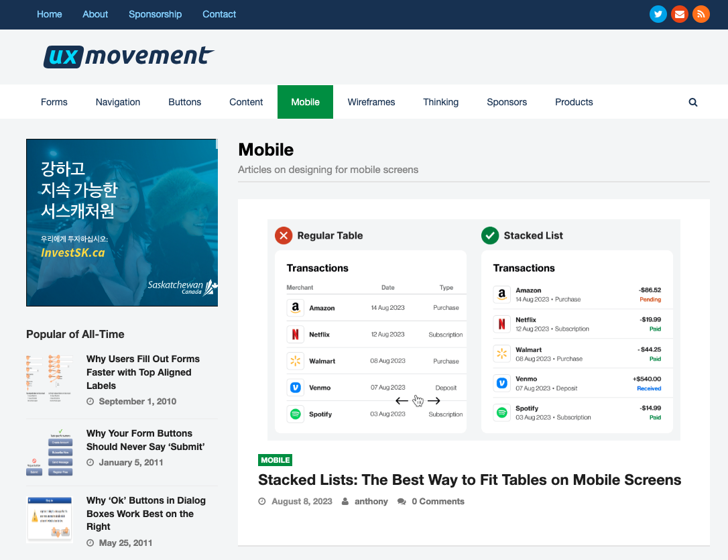
Task: Select the Thinking category
Action: [440, 102]
